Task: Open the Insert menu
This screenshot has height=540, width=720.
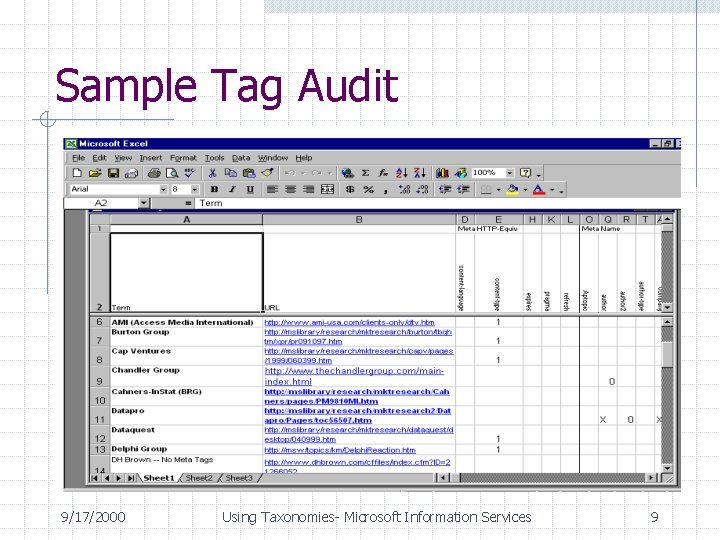Action: coord(151,158)
